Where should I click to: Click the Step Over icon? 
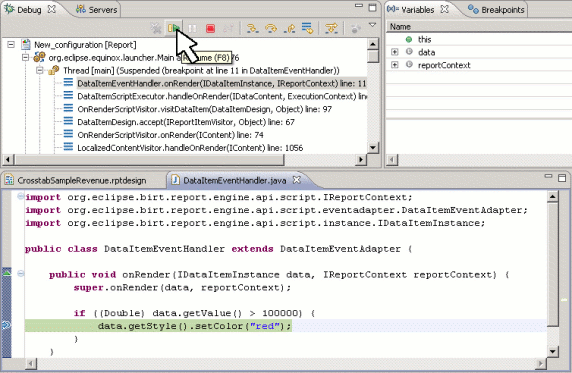[271, 28]
